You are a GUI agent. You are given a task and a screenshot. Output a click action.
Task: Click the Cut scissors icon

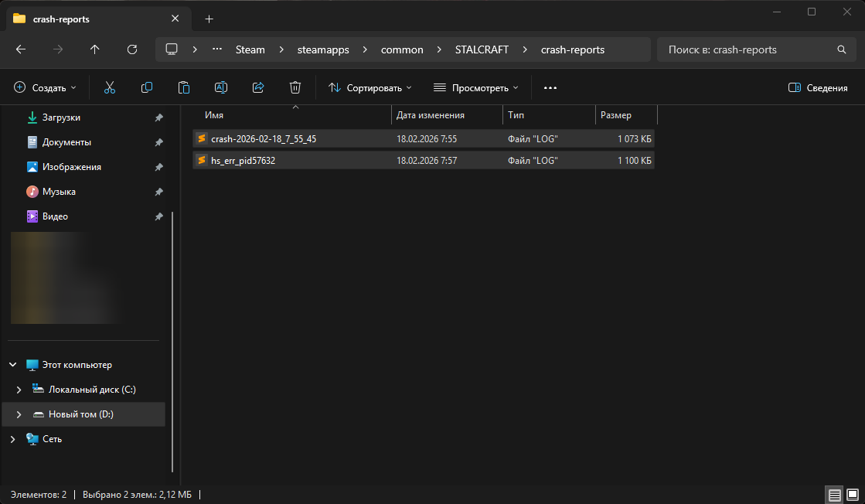coord(109,88)
